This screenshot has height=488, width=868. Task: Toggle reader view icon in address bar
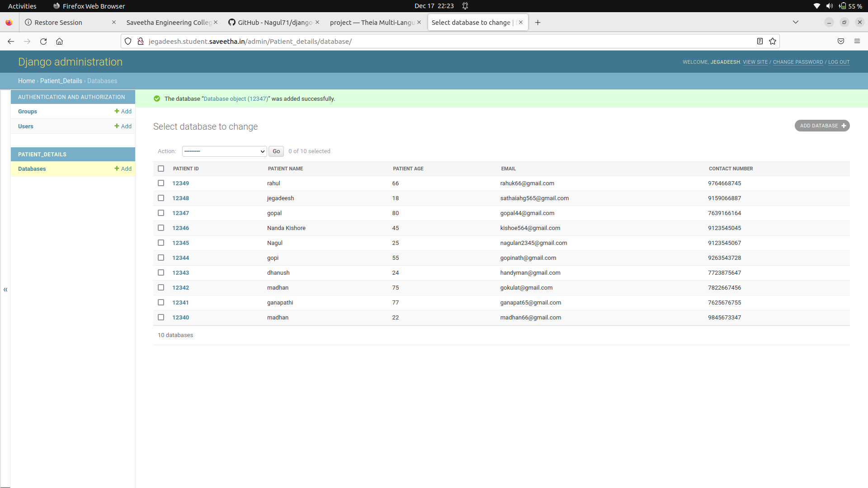tap(760, 42)
